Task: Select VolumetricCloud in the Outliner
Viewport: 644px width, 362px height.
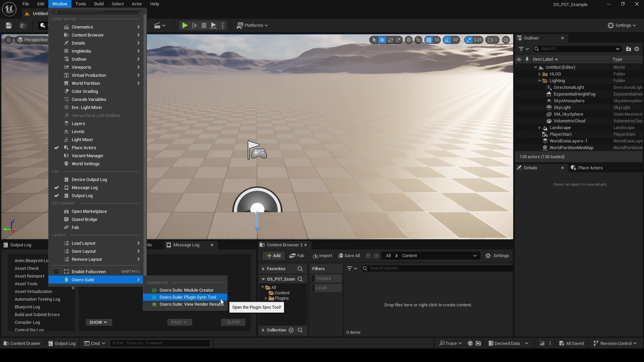Action: tap(569, 121)
